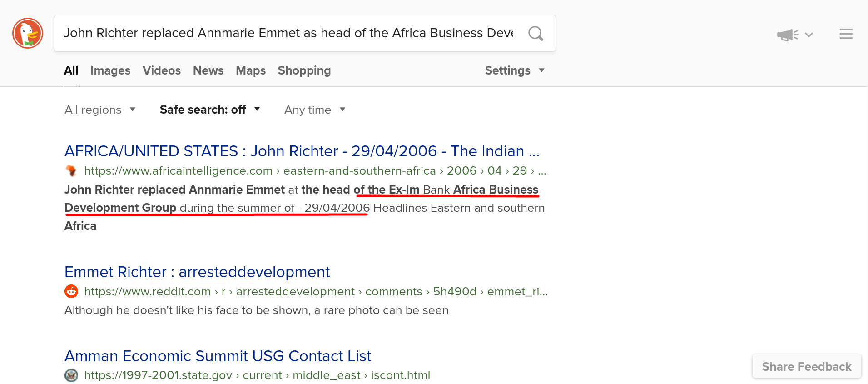Switch to the Images tab
Viewport: 868px width, 384px height.
click(x=110, y=70)
